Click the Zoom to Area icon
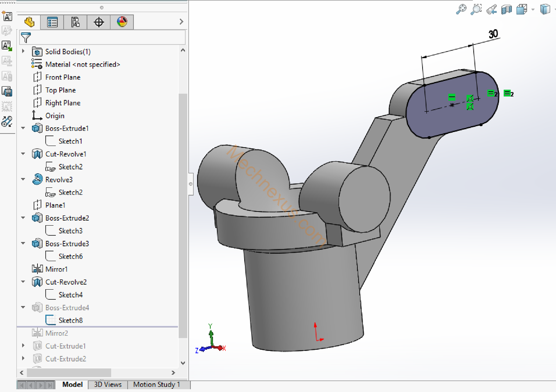 pos(476,10)
